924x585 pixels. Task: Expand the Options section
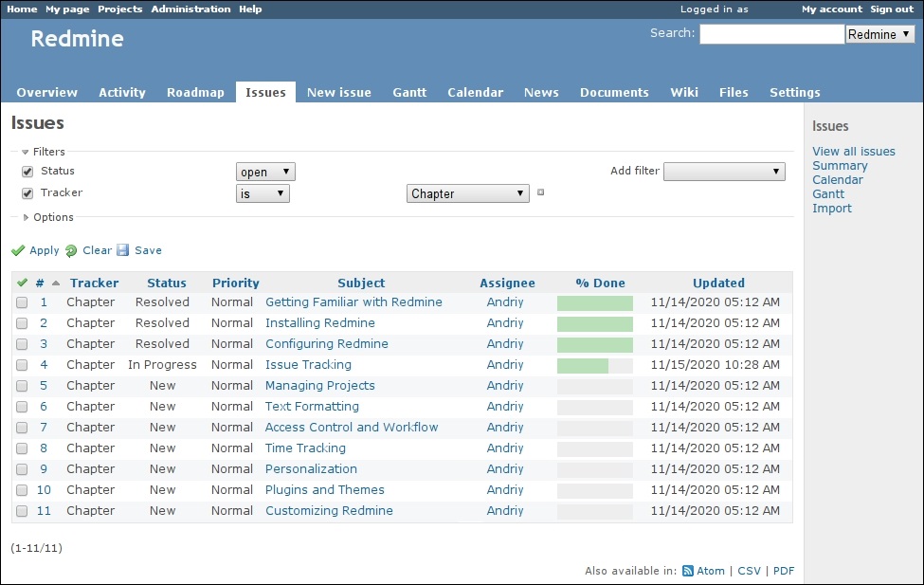[x=47, y=217]
